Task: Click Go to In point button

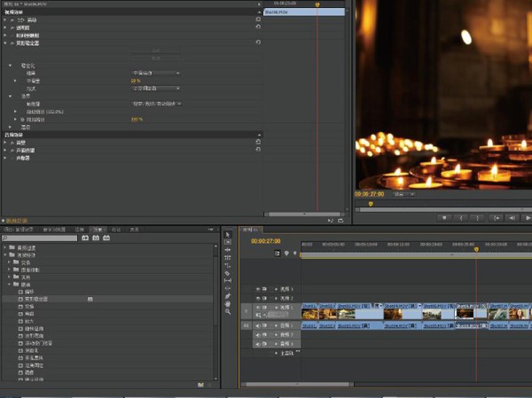Action: 496,218
